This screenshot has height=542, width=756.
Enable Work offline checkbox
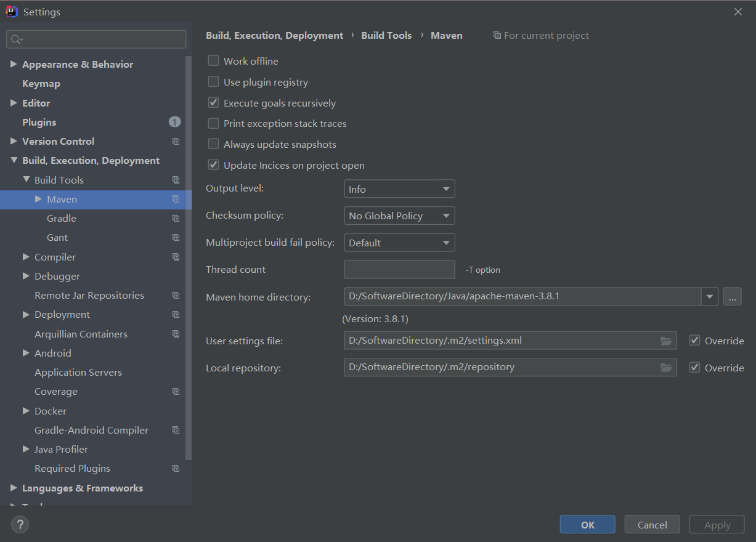click(x=213, y=61)
